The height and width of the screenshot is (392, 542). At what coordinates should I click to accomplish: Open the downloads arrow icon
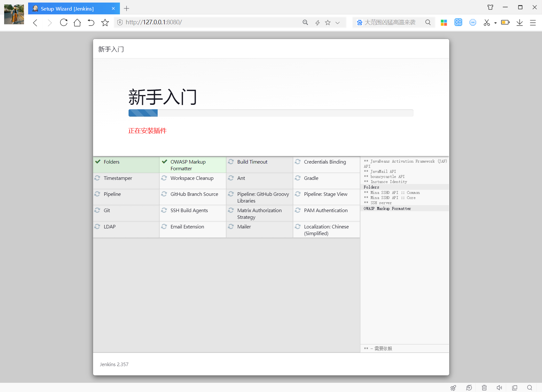(x=520, y=22)
